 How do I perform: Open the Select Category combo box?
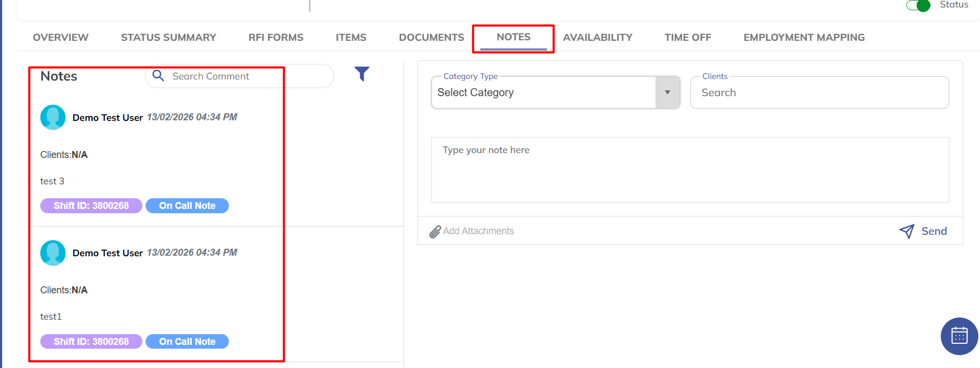click(x=543, y=92)
